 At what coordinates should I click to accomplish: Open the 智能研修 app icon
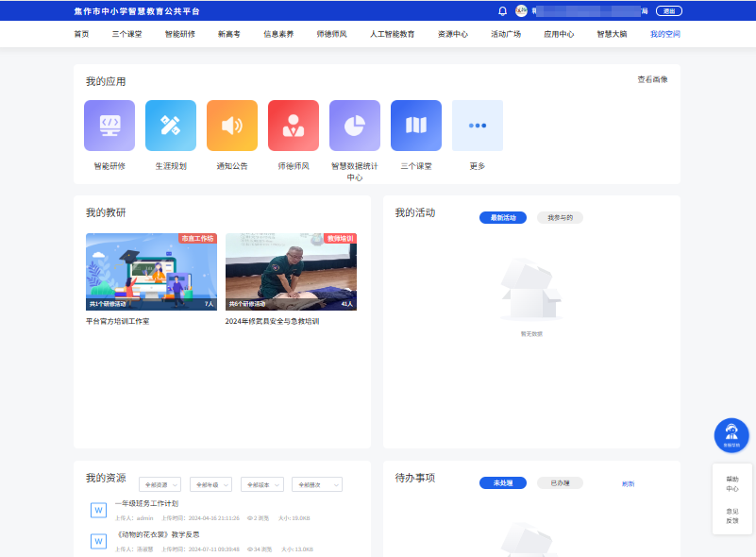coord(109,126)
